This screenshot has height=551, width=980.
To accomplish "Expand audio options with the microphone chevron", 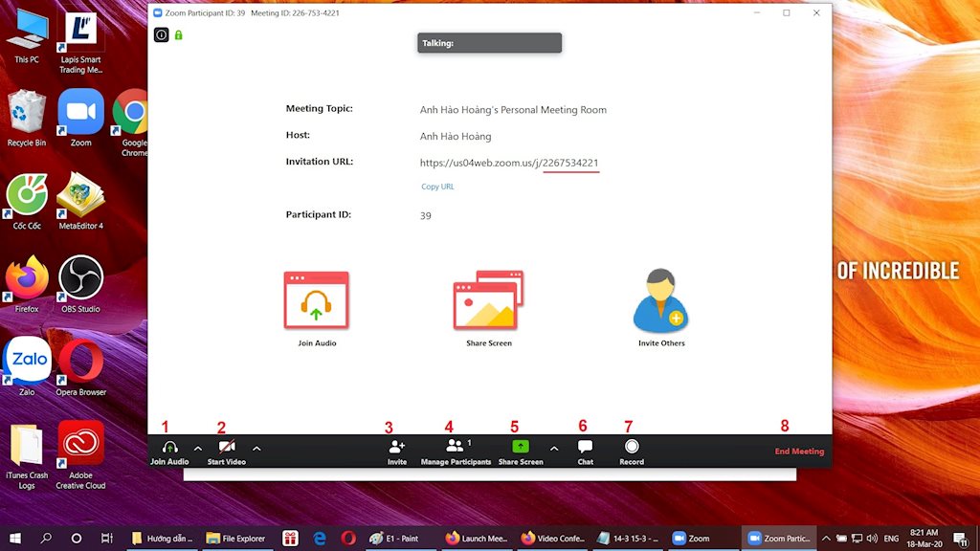I will (x=196, y=447).
